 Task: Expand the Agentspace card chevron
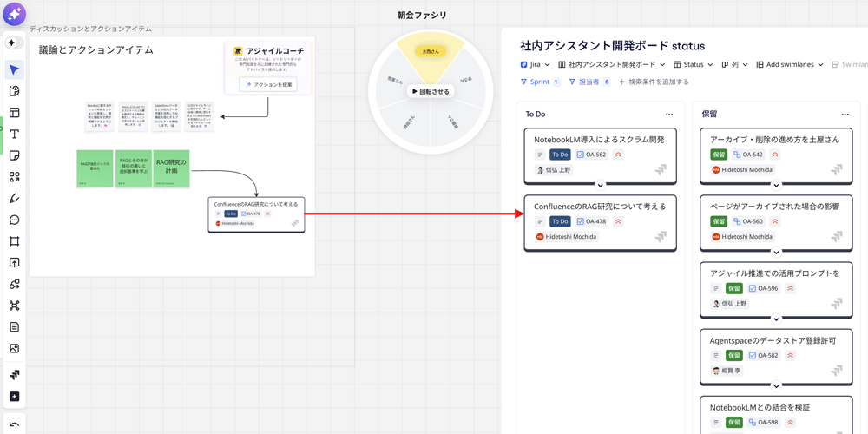point(776,386)
